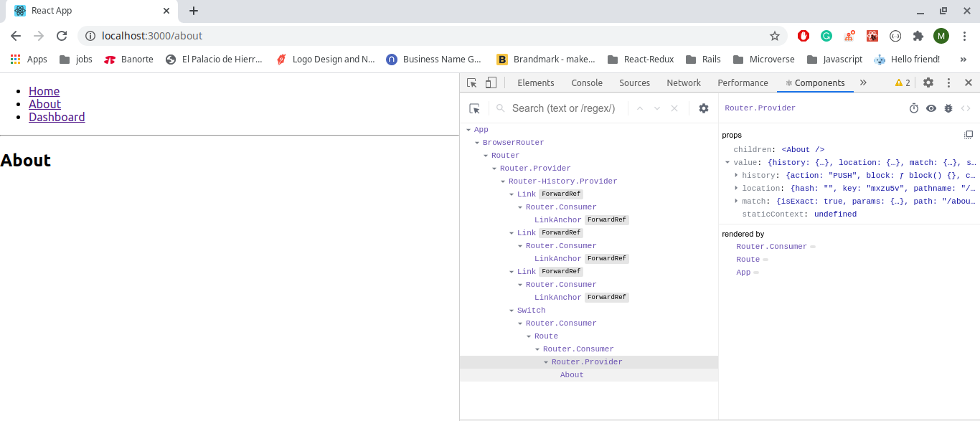This screenshot has height=421, width=980.
Task: Switch to the Console tab
Action: tap(586, 82)
